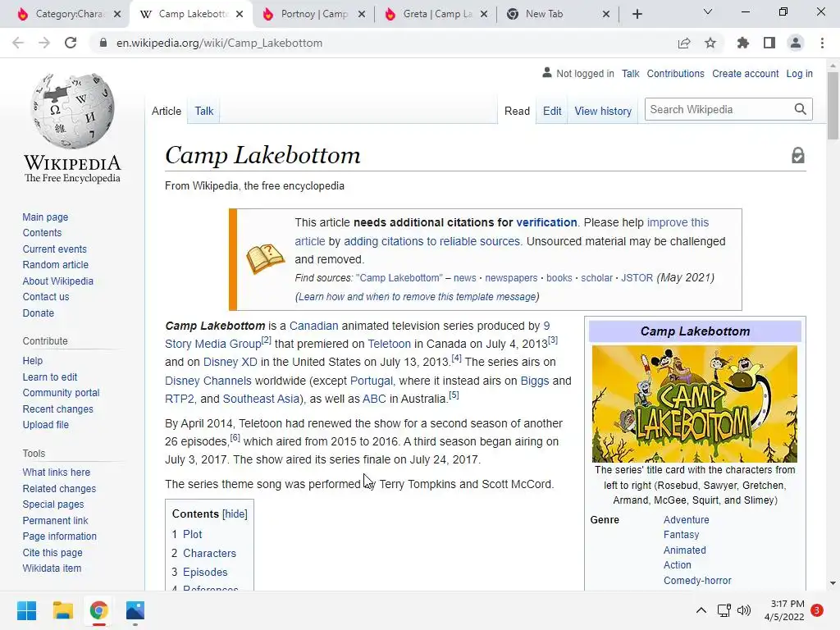Share this page via share icon
840x630 pixels.
tap(684, 43)
